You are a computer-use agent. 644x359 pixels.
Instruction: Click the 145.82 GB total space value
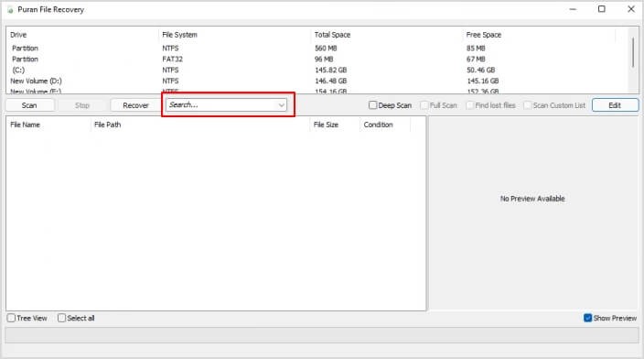tap(330, 70)
